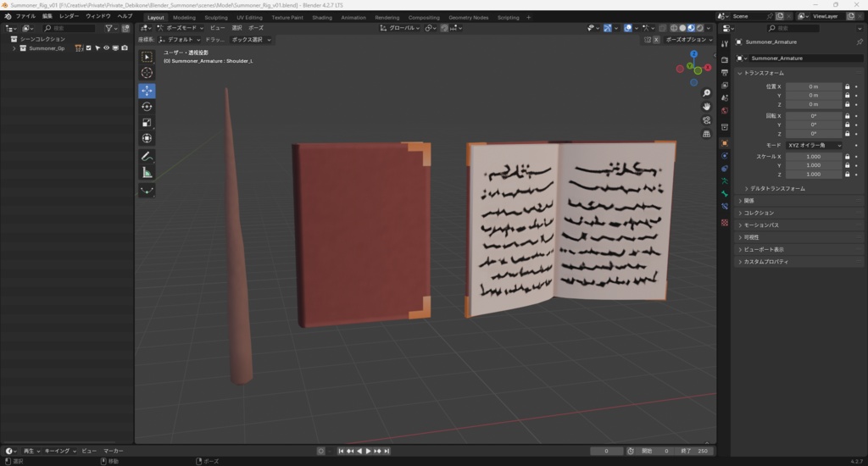Toggle X-ray display in viewport header
868x466 pixels.
pos(663,28)
